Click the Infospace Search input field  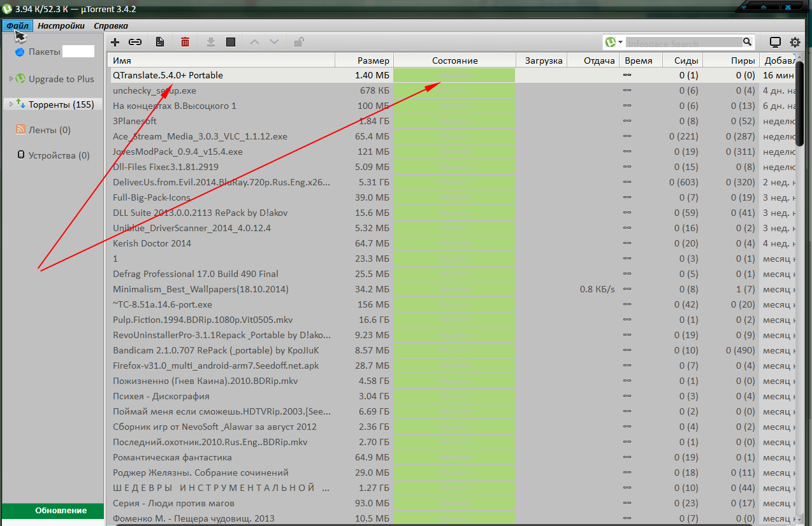point(682,43)
